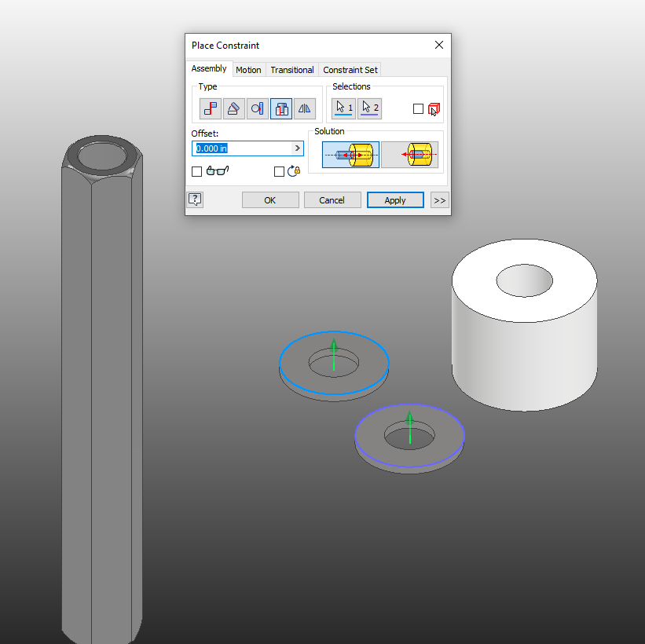Screen dimensions: 645x644
Task: Select the Tangent constraint type
Action: point(258,108)
